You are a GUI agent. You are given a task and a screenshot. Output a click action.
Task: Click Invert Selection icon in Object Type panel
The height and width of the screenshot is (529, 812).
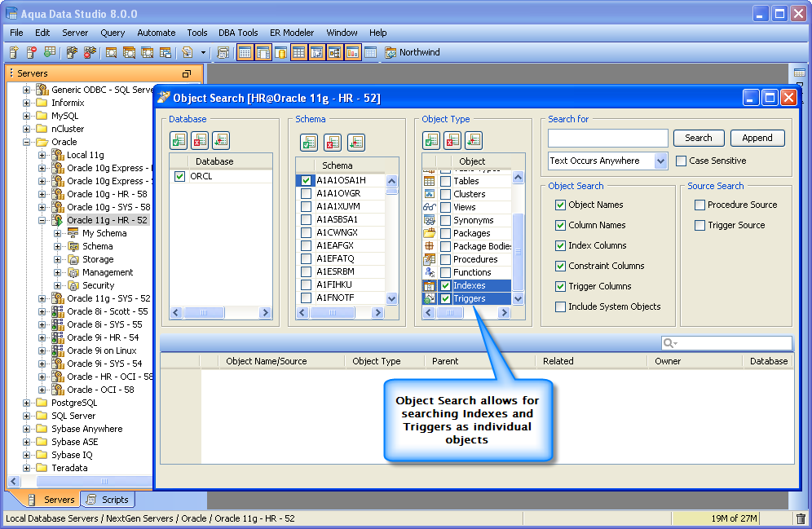(474, 140)
